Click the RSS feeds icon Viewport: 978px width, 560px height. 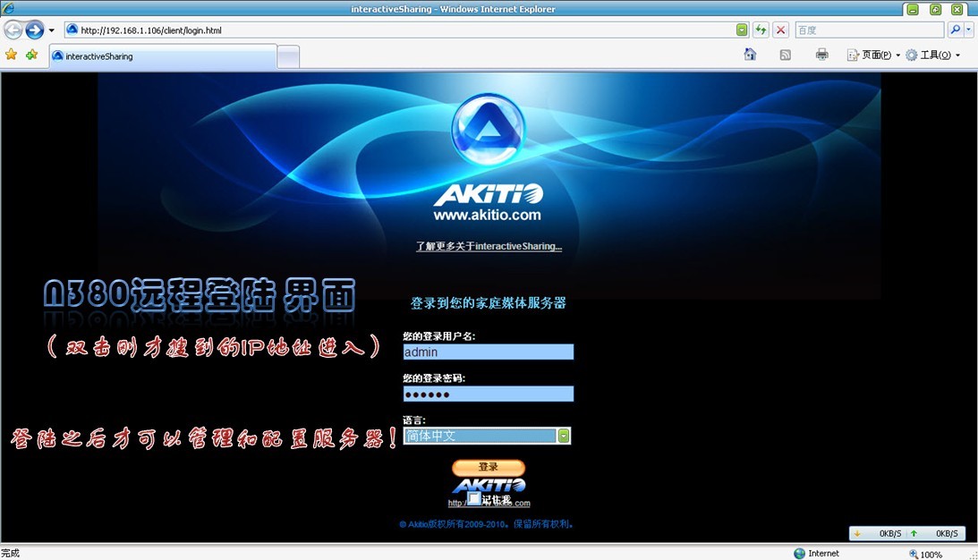tap(786, 55)
